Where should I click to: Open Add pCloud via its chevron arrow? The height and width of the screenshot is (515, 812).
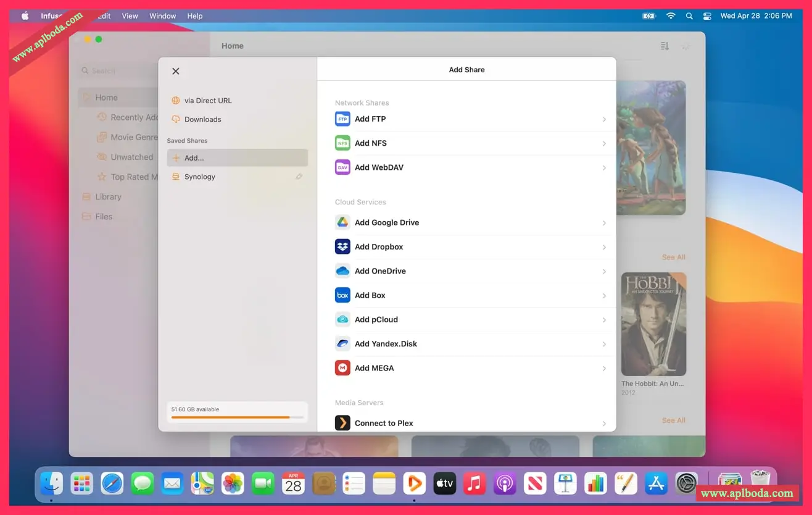[604, 320]
